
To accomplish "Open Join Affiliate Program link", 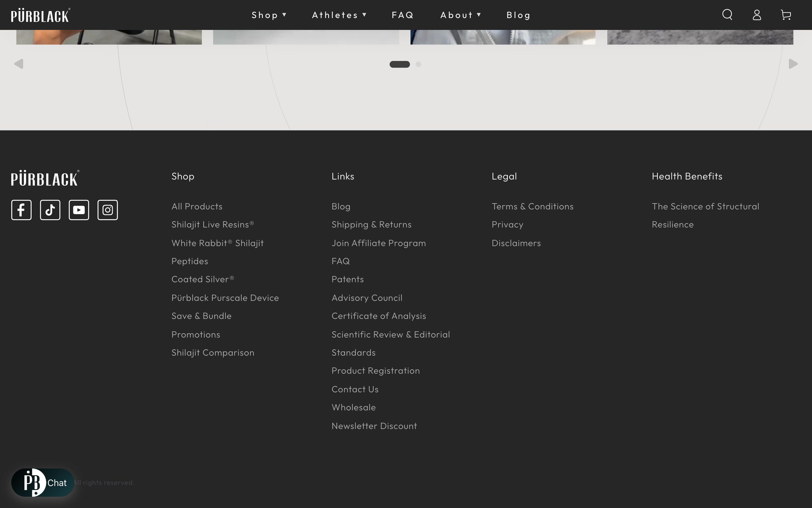I will click(378, 243).
